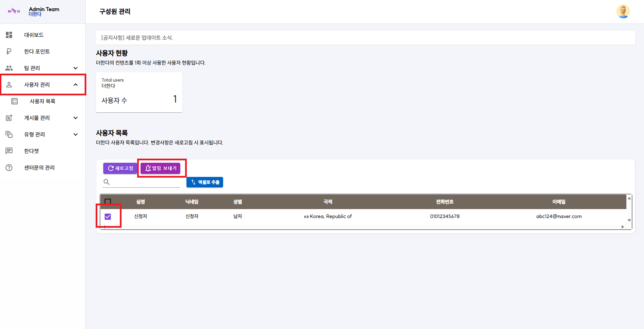The image size is (644, 329).
Task: Sort by the 닉네임 column header
Action: [x=192, y=202]
